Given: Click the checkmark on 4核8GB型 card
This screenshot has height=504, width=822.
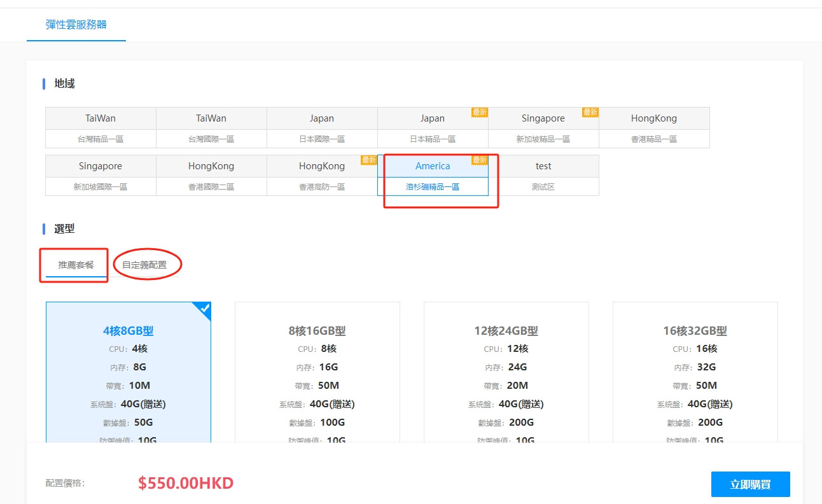Looking at the screenshot, I should [x=204, y=309].
